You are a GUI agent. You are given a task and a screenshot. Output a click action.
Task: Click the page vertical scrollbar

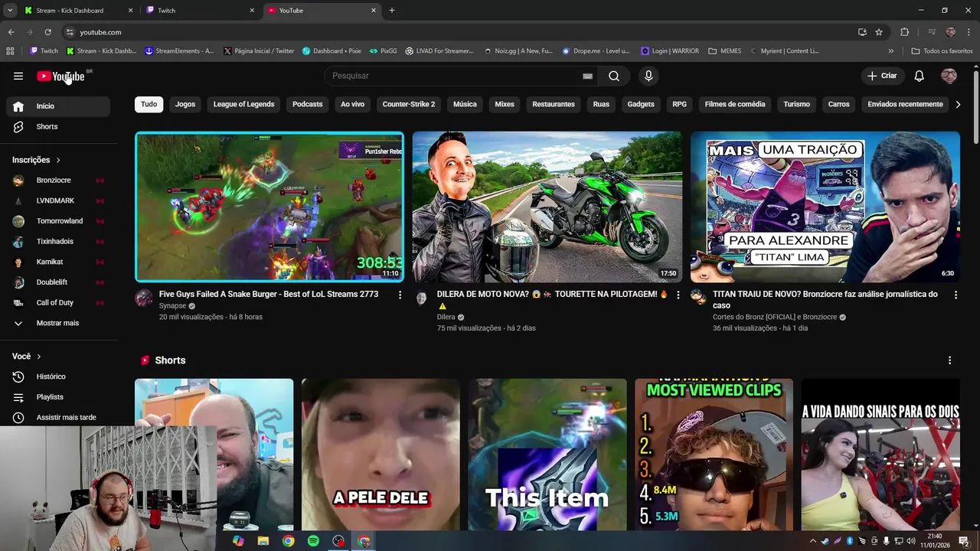(975, 107)
